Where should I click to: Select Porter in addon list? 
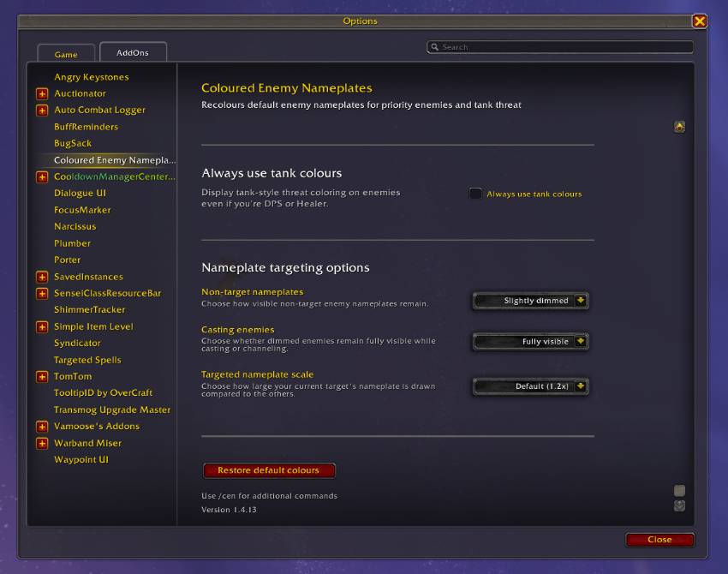click(x=68, y=260)
